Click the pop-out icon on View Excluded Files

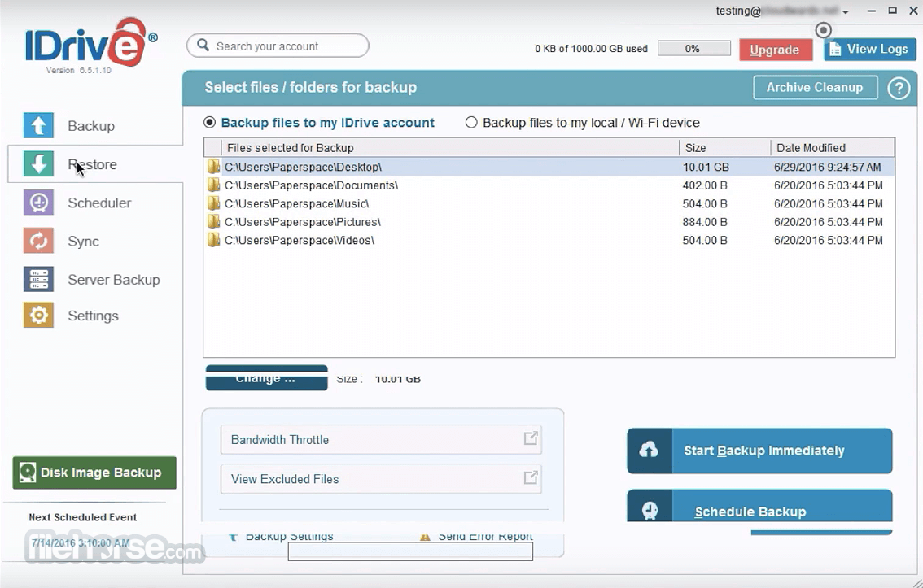(531, 477)
